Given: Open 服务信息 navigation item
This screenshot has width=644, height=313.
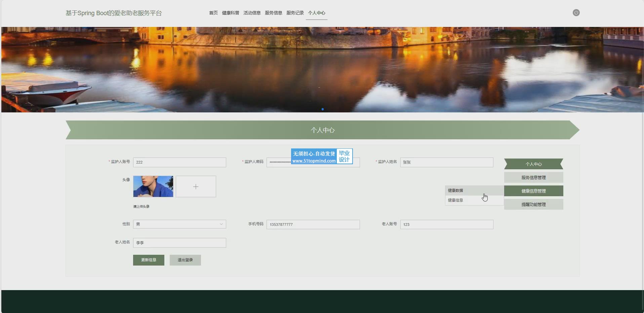Looking at the screenshot, I should pos(274,13).
